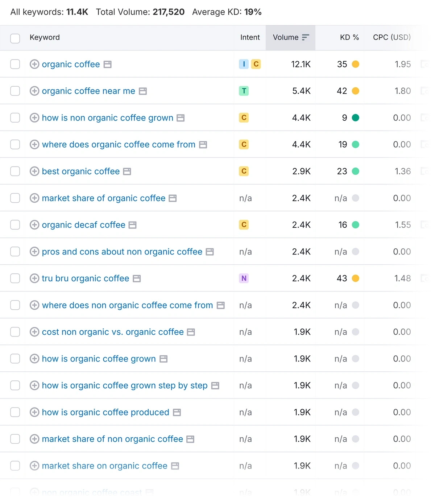This screenshot has width=435, height=504.
Task: Click plus icon for 'market share of organic coffee'
Action: (34, 198)
